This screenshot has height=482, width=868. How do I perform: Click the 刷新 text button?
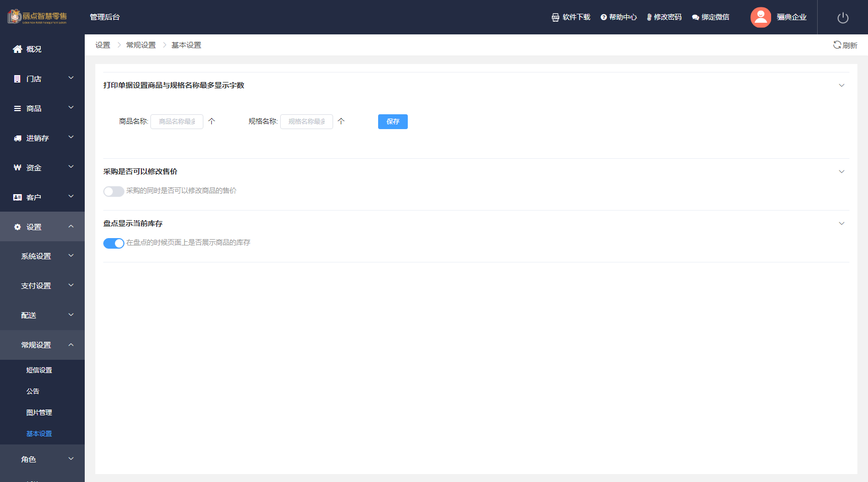pyautogui.click(x=849, y=46)
